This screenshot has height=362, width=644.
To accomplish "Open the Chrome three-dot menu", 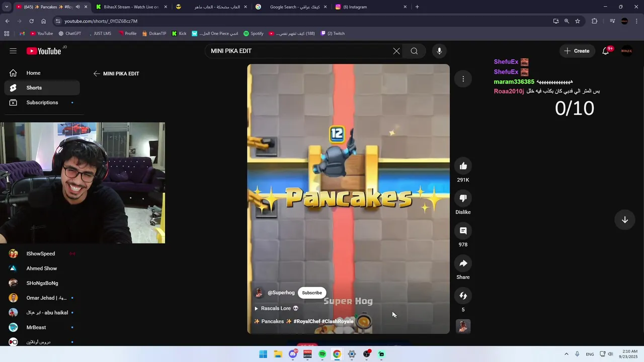I will tap(636, 21).
